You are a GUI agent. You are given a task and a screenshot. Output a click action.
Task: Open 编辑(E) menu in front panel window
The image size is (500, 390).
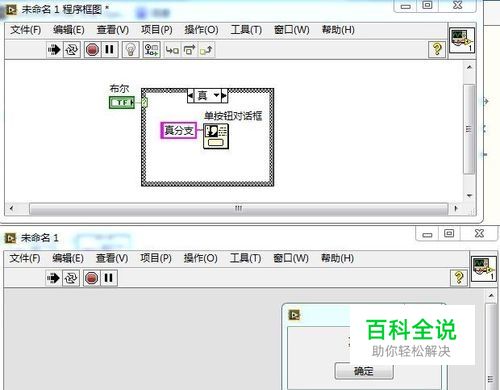pos(68,258)
